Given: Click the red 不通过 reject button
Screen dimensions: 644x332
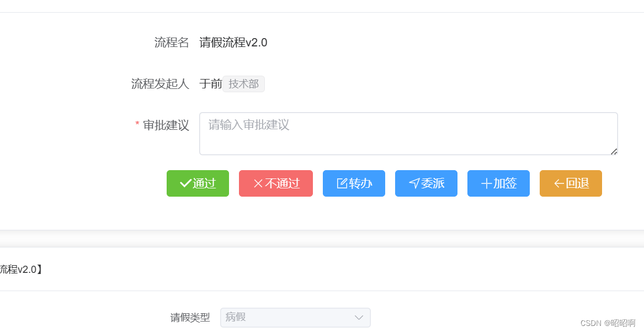Looking at the screenshot, I should click(275, 183).
